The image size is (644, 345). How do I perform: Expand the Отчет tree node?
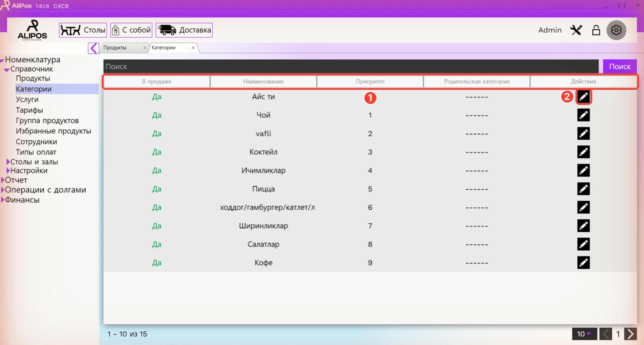(3, 180)
